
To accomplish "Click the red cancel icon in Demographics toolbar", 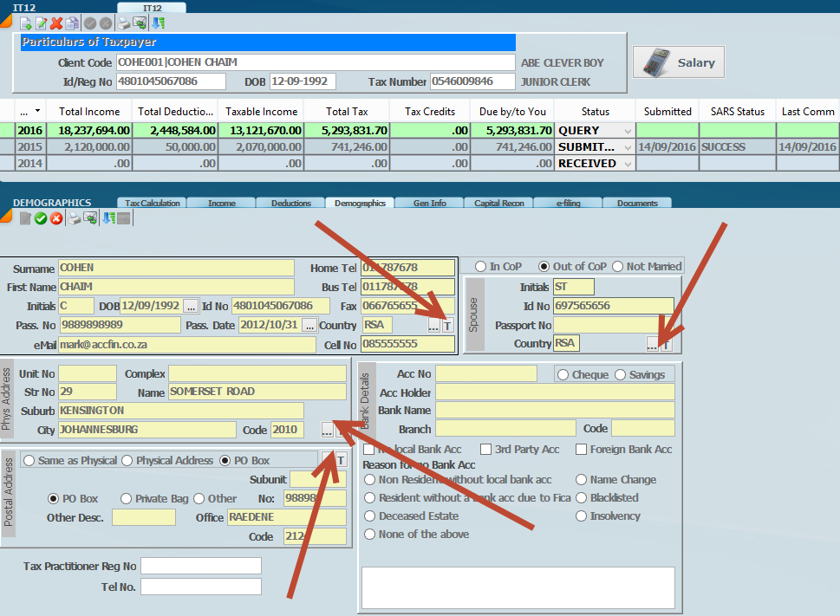I will coord(56,218).
